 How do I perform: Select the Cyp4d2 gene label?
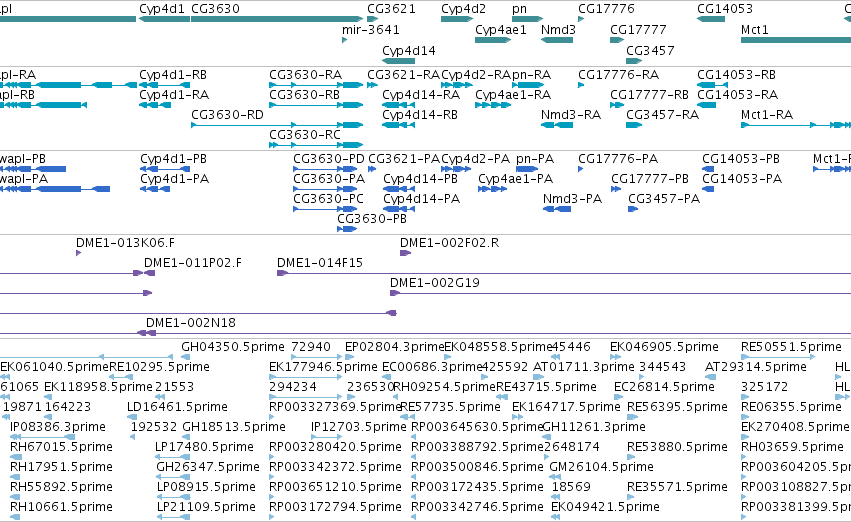pos(463,9)
